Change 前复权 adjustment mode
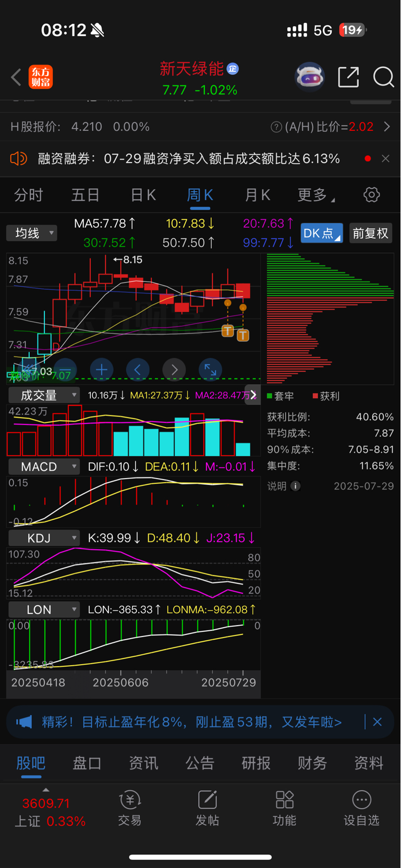Viewport: 401px width, 868px height. click(371, 233)
